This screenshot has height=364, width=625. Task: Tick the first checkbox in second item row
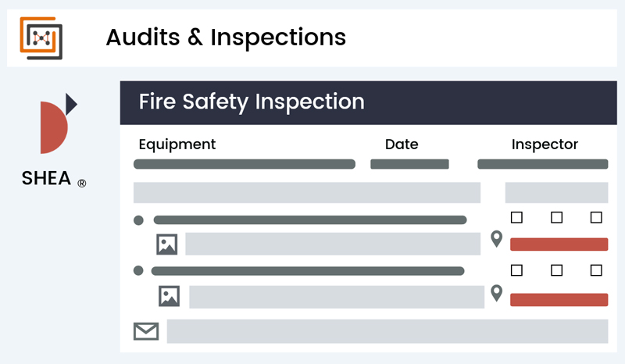[516, 270]
